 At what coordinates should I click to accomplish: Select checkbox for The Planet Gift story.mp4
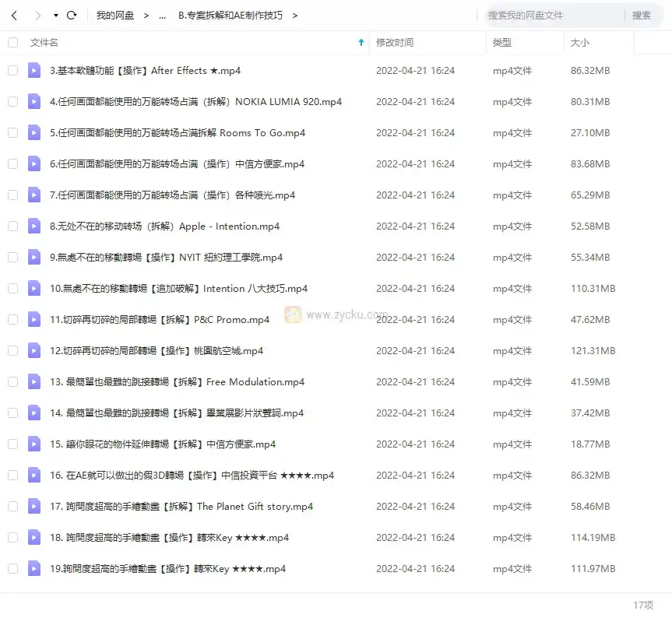pyautogui.click(x=12, y=507)
